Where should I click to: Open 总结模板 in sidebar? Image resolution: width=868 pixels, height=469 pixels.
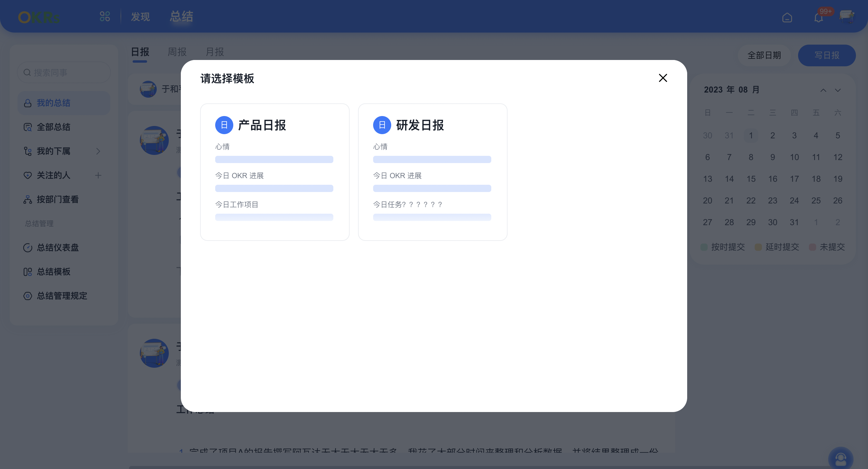pyautogui.click(x=64, y=272)
